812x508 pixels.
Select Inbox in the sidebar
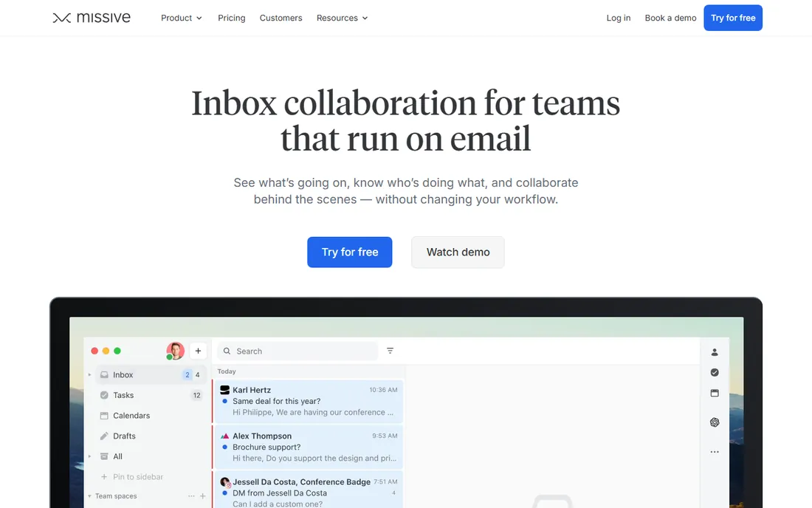click(x=151, y=374)
